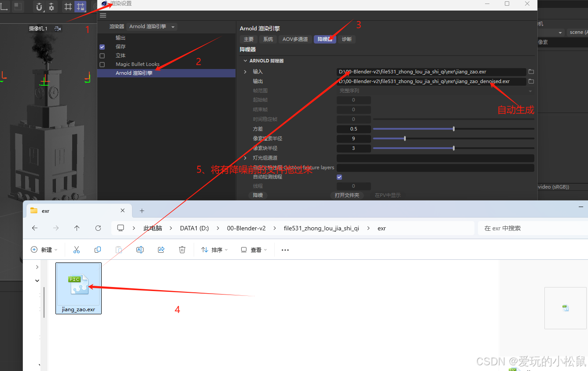
Task: Close the exr Explorer tab
Action: [x=123, y=211]
